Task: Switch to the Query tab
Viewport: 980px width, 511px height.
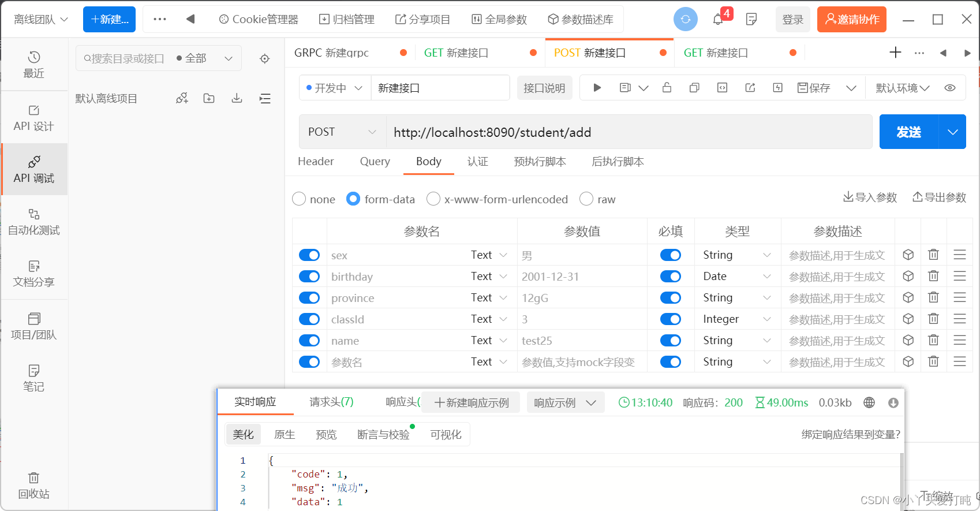Action: pos(375,162)
